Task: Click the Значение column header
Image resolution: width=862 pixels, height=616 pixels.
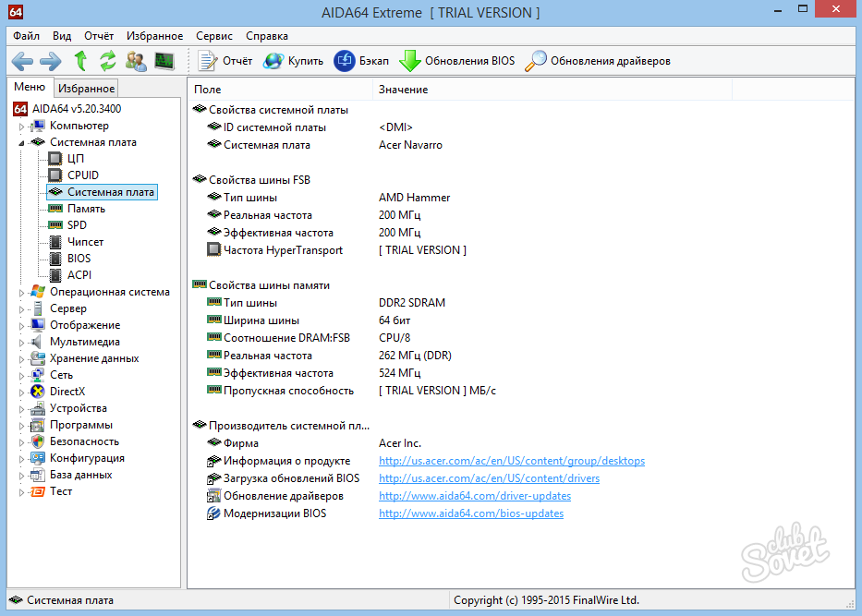Action: pyautogui.click(x=403, y=90)
